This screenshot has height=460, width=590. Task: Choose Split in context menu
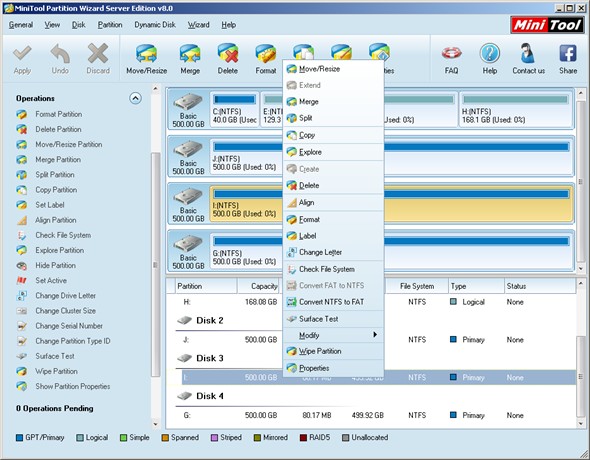click(x=333, y=118)
